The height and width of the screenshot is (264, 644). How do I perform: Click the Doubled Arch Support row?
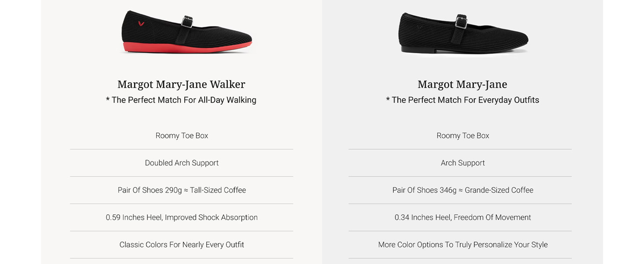coord(182,163)
